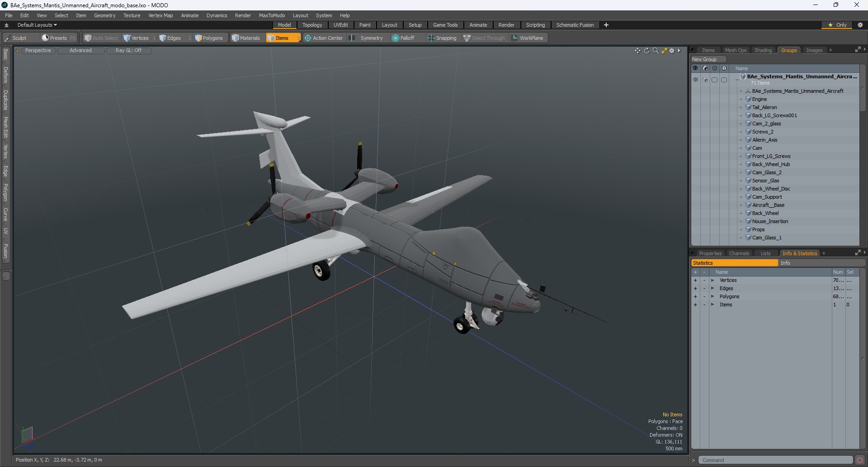This screenshot has height=467, width=868.
Task: Toggle Snapping on or off
Action: 442,38
